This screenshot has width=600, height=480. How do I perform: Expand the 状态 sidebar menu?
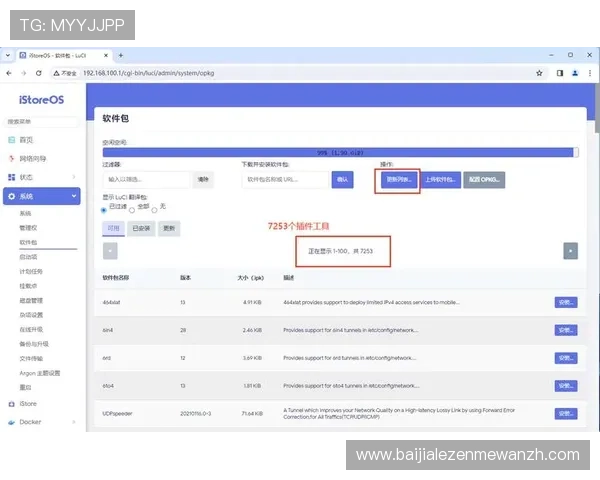coord(74,177)
